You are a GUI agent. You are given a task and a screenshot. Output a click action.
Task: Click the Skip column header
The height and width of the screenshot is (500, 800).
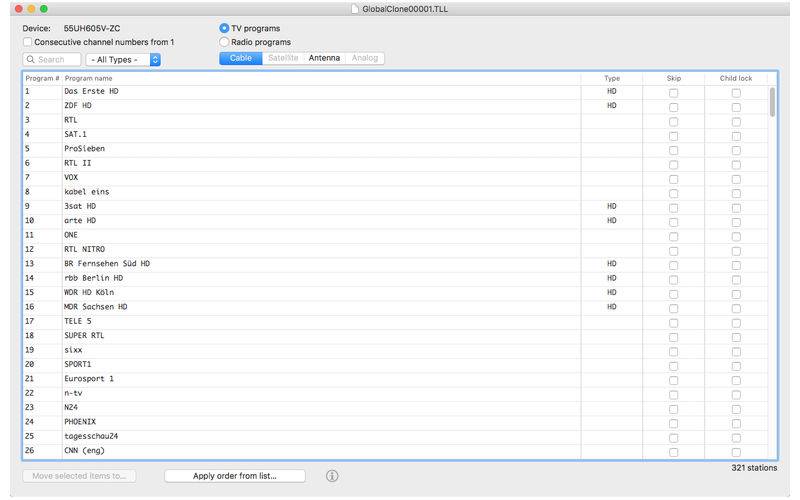[x=673, y=78]
